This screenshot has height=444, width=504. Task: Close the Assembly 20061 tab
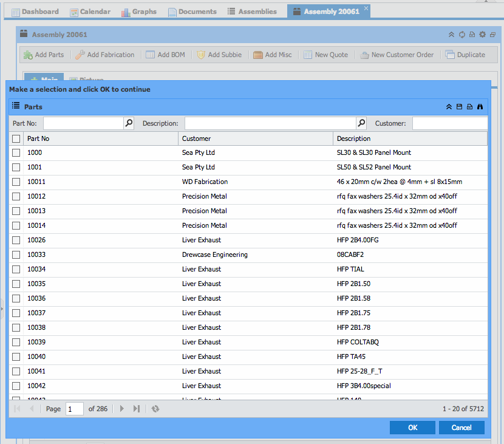point(366,9)
